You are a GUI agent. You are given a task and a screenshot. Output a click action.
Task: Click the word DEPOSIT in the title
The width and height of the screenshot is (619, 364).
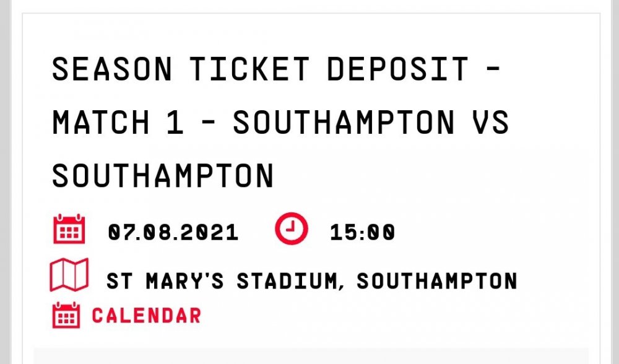(397, 69)
